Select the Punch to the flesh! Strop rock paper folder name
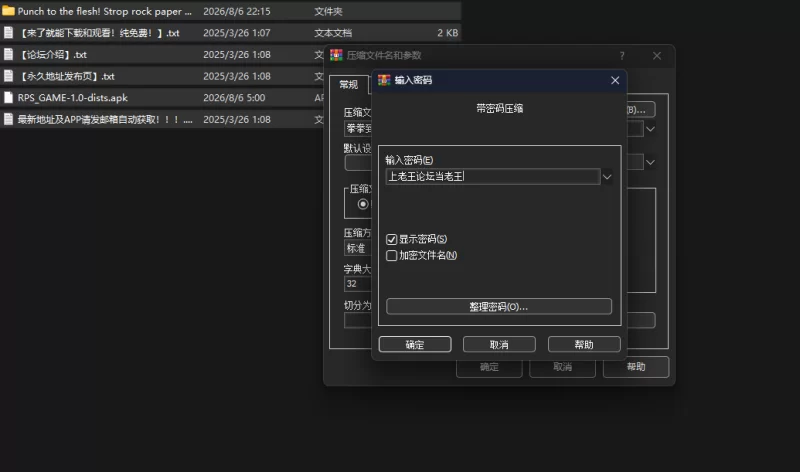800x472 pixels. coord(105,11)
